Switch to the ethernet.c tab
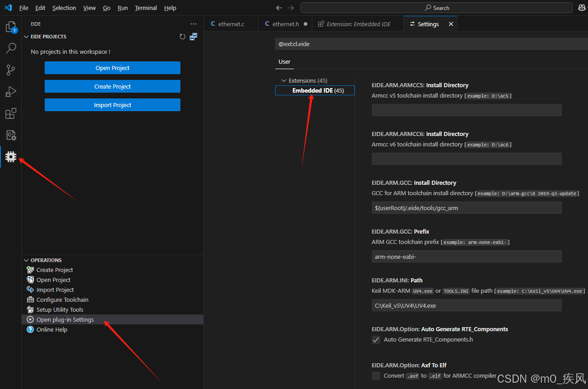 (x=230, y=24)
